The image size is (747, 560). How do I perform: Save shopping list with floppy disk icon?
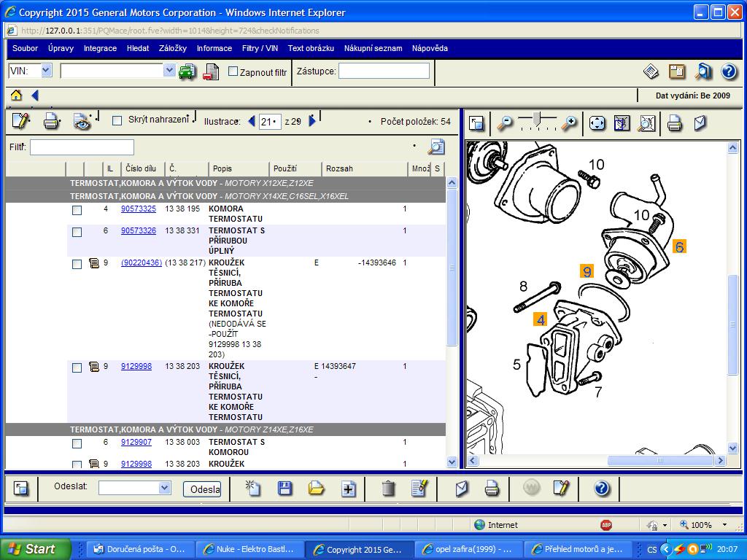285,489
